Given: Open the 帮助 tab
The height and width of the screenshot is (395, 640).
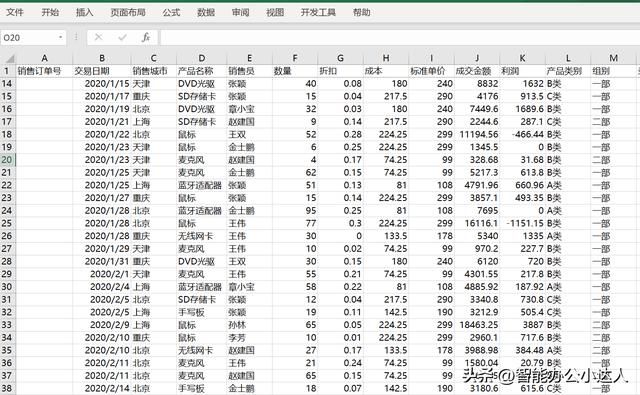Looking at the screenshot, I should coord(362,12).
